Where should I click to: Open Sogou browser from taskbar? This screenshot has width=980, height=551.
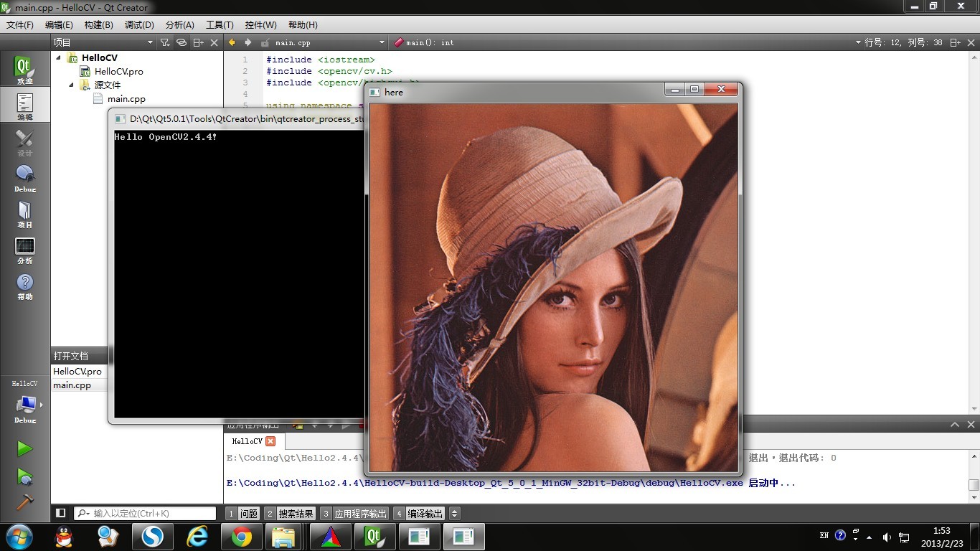(x=152, y=537)
